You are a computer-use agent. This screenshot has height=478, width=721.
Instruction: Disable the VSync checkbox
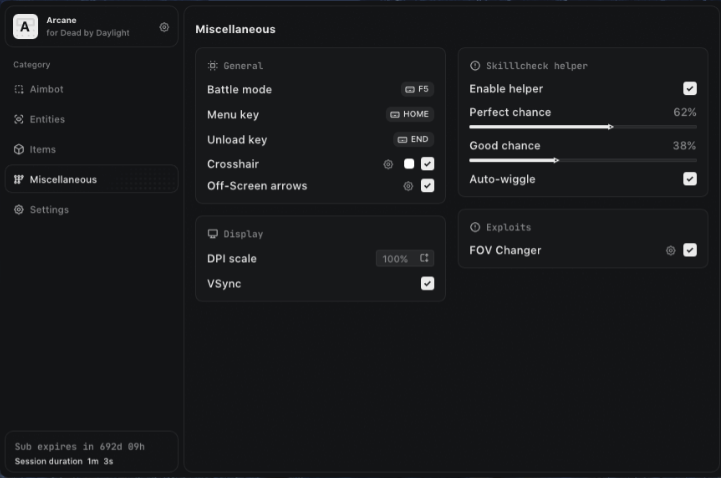coord(428,284)
